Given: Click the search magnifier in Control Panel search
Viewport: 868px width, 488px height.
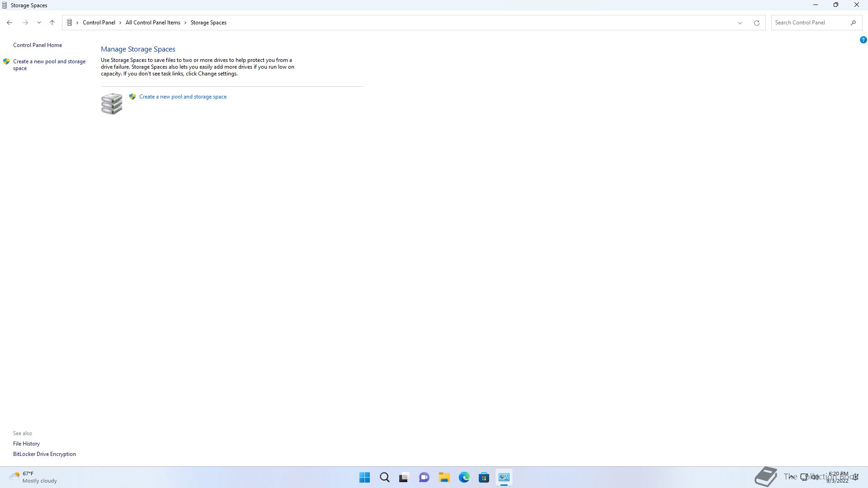Looking at the screenshot, I should (x=853, y=23).
